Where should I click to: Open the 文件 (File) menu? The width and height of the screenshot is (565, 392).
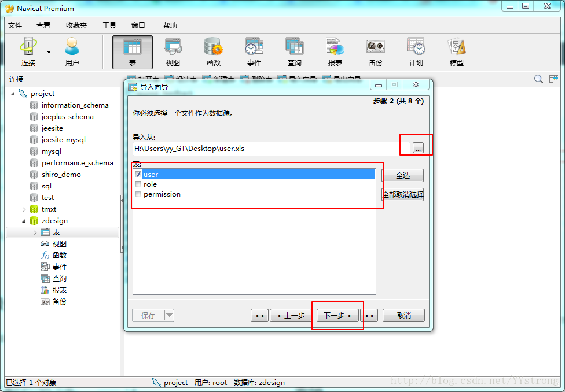click(15, 25)
